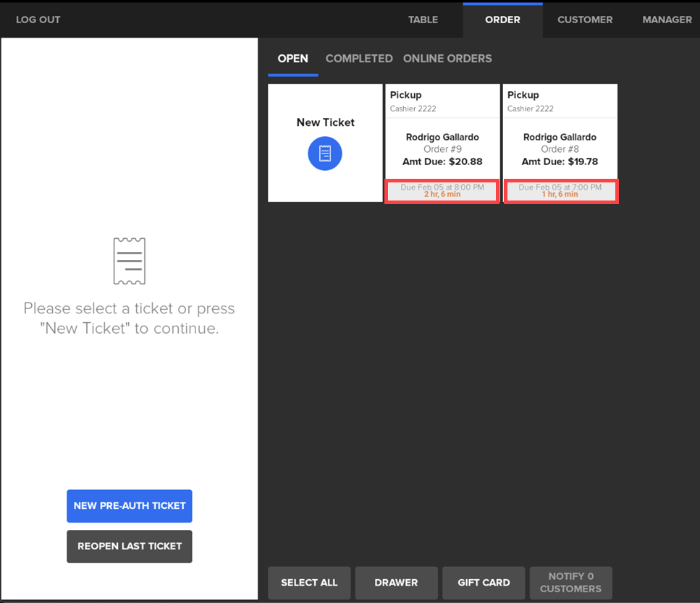The width and height of the screenshot is (700, 603).
Task: Click NOTIFY 0 CUSTOMERS button
Action: tap(570, 583)
